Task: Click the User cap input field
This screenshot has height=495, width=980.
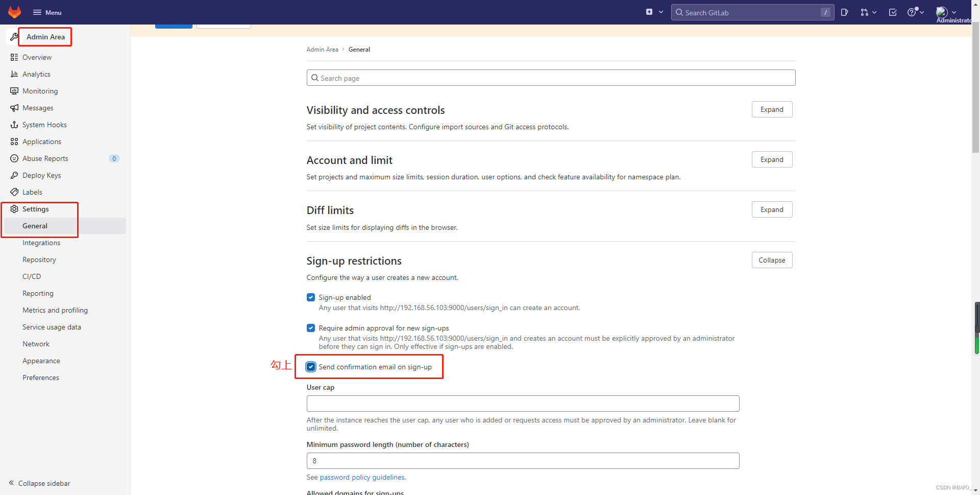Action: [523, 404]
